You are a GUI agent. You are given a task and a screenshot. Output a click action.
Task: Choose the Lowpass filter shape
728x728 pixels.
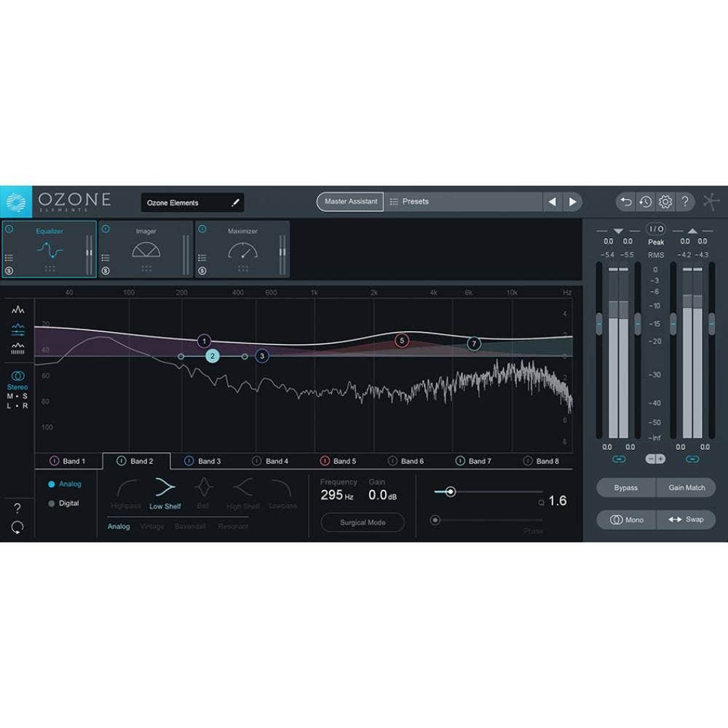click(282, 494)
